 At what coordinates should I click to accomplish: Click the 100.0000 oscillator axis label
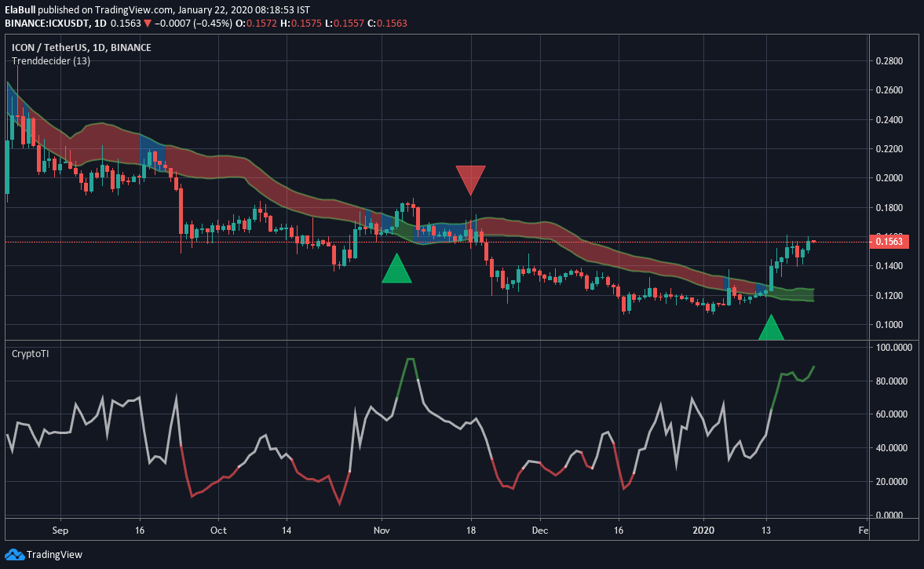(x=893, y=348)
